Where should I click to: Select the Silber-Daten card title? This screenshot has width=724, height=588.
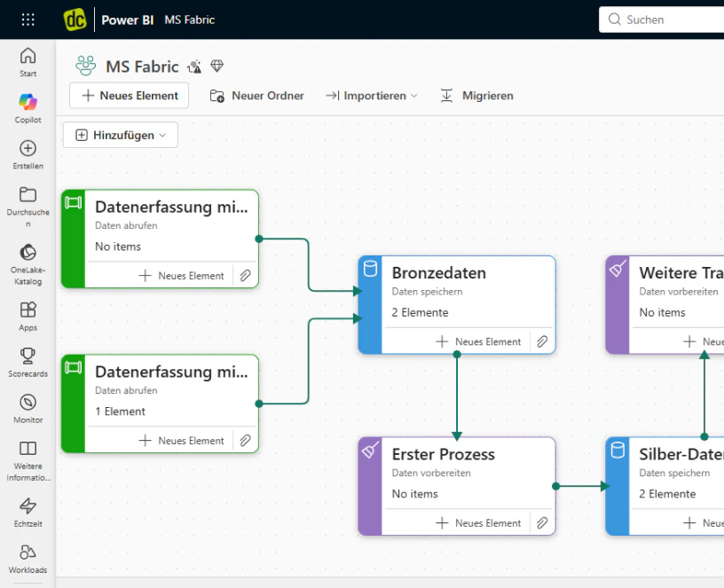click(681, 454)
